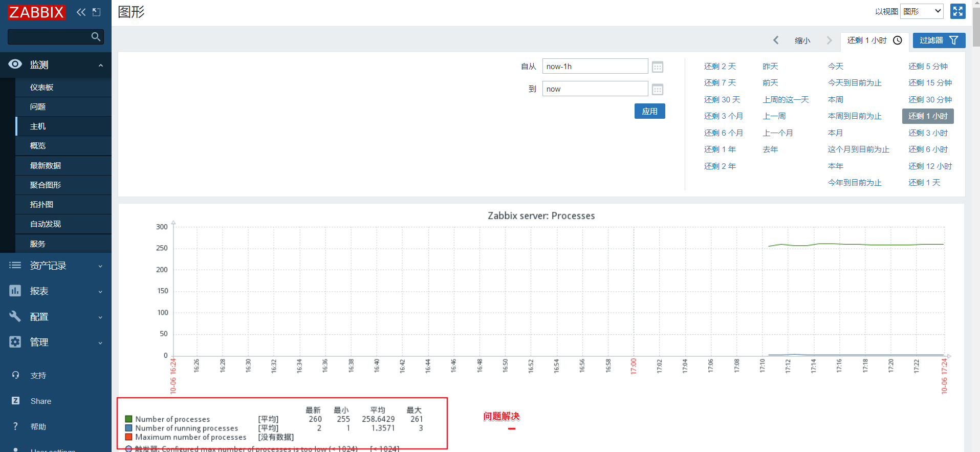
Task: Click the 17:00 marker on graph axis
Action: [x=634, y=367]
